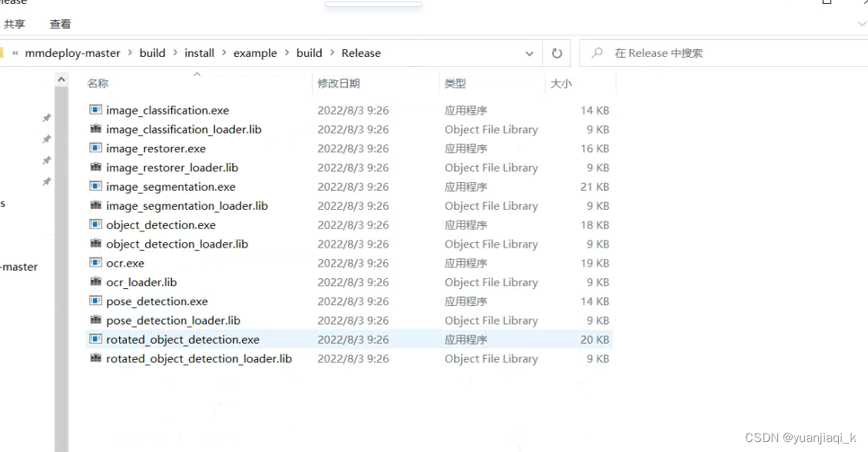Collapse the ribbon with the top-right chevron

tap(862, 24)
